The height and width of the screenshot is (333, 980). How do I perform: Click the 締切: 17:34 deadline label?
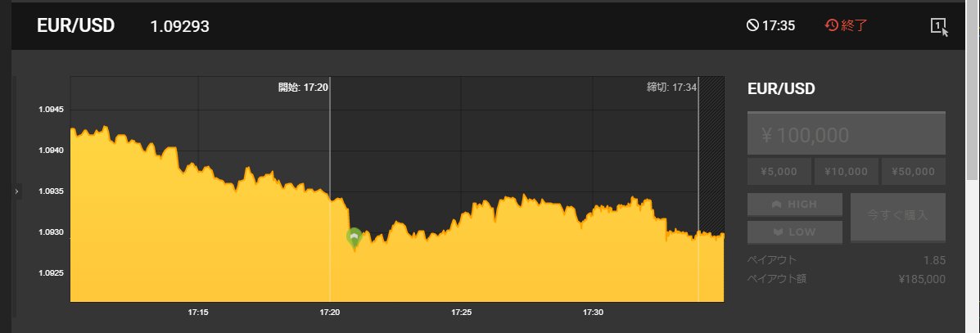[671, 88]
